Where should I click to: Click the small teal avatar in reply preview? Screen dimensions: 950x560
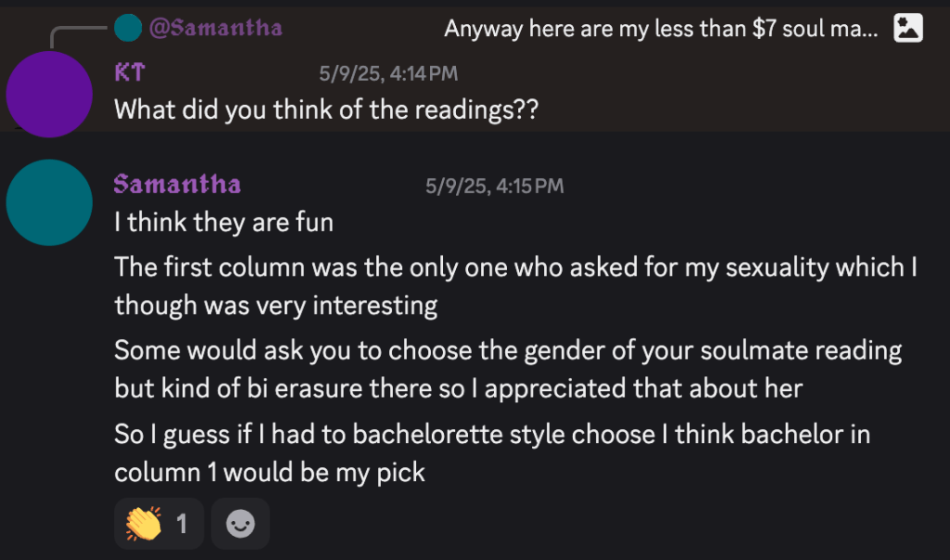[x=127, y=28]
